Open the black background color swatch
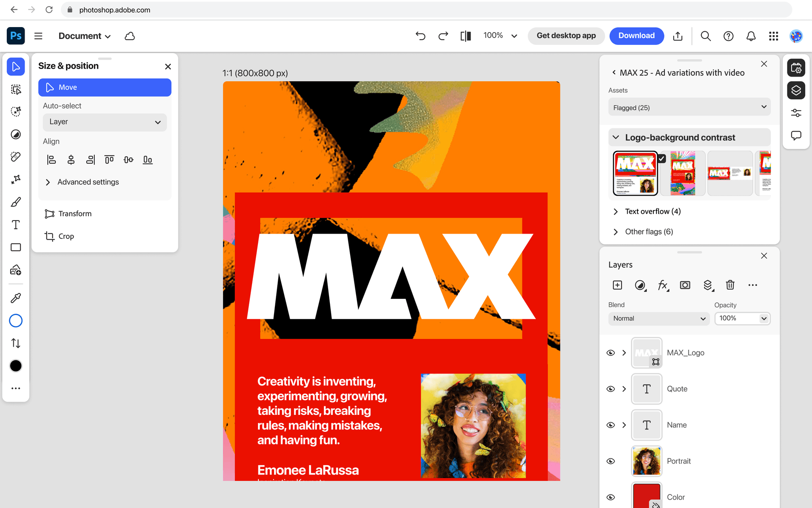The width and height of the screenshot is (812, 508). (16, 366)
